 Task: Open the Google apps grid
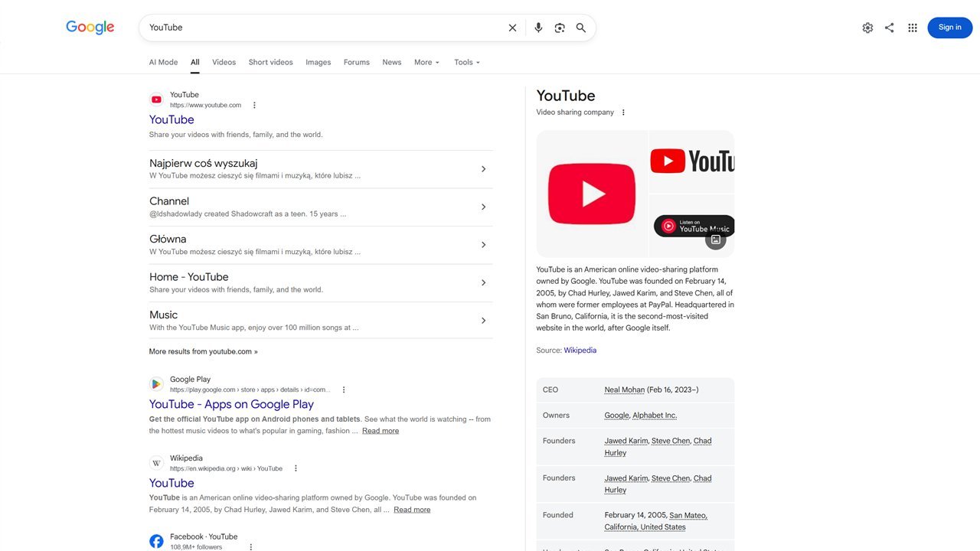pos(913,28)
